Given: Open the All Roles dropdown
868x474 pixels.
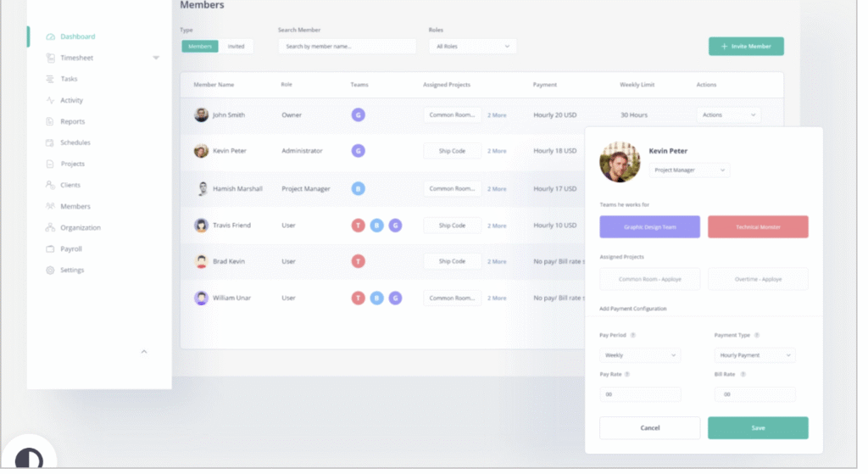Looking at the screenshot, I should [472, 47].
